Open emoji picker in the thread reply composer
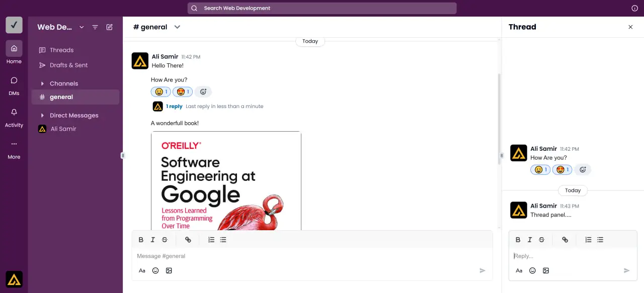The width and height of the screenshot is (644, 293). click(x=532, y=270)
